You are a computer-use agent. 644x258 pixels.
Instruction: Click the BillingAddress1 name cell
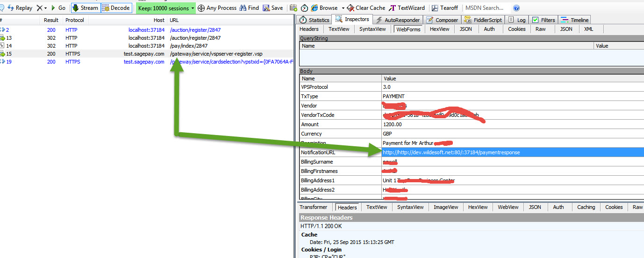click(x=341, y=180)
